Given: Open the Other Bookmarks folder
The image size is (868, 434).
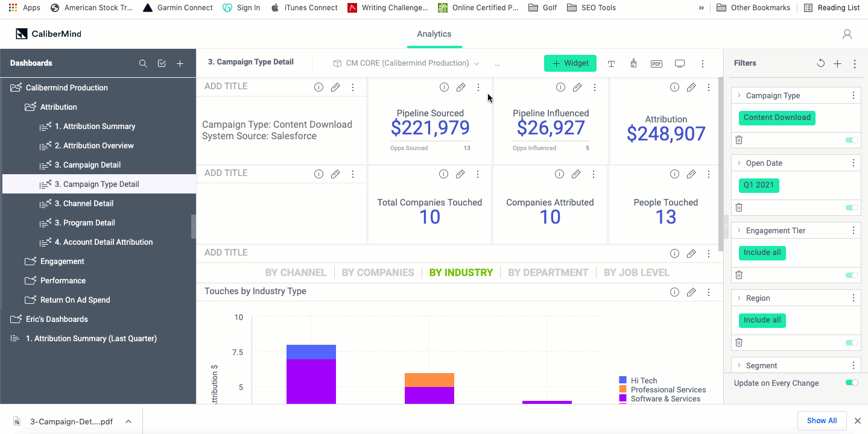Looking at the screenshot, I should pyautogui.click(x=753, y=8).
